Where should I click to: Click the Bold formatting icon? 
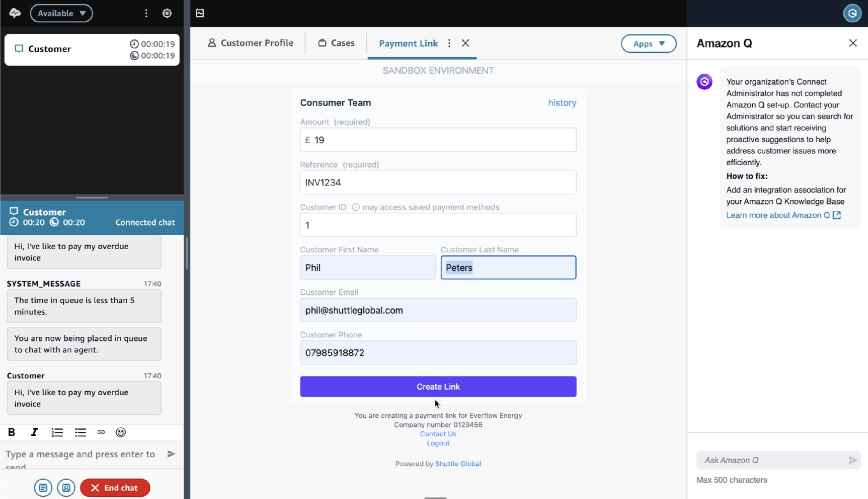click(11, 432)
